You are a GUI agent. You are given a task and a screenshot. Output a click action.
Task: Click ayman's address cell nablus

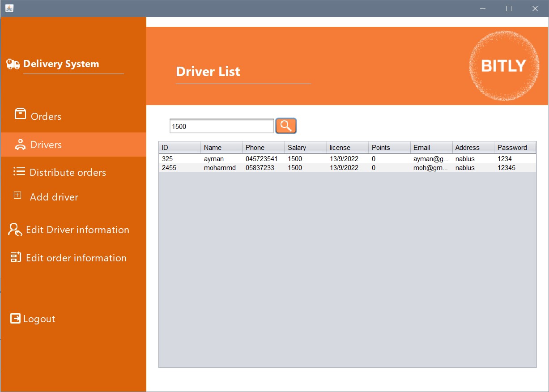click(x=473, y=159)
